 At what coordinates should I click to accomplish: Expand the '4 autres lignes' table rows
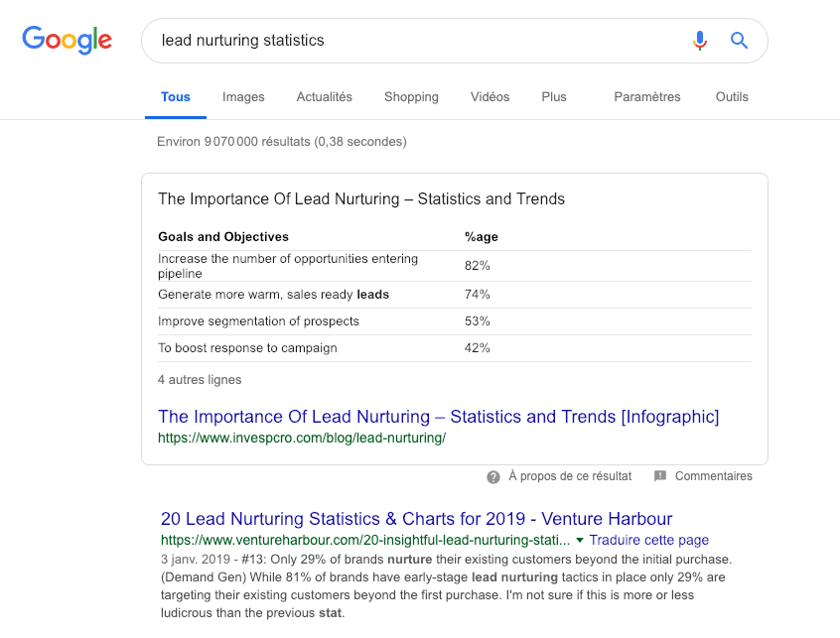pyautogui.click(x=200, y=380)
